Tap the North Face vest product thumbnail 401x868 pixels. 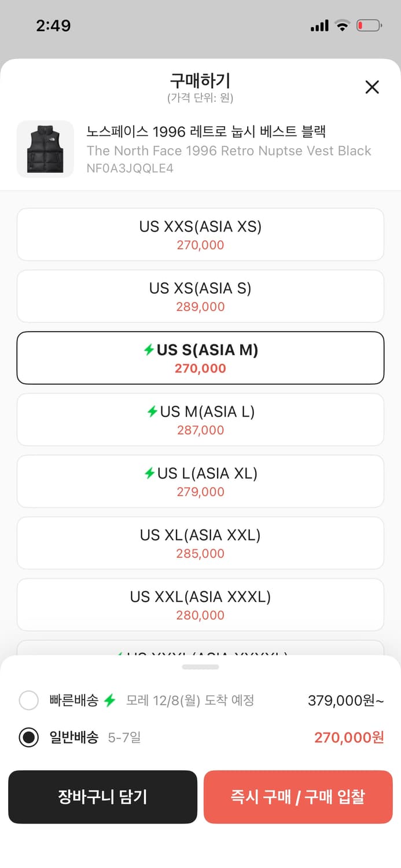(45, 149)
